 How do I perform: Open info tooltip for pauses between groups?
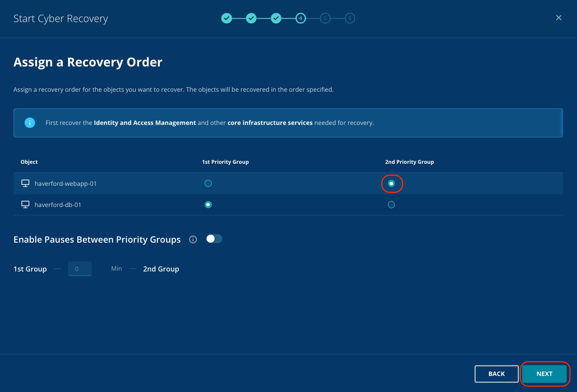pos(193,239)
